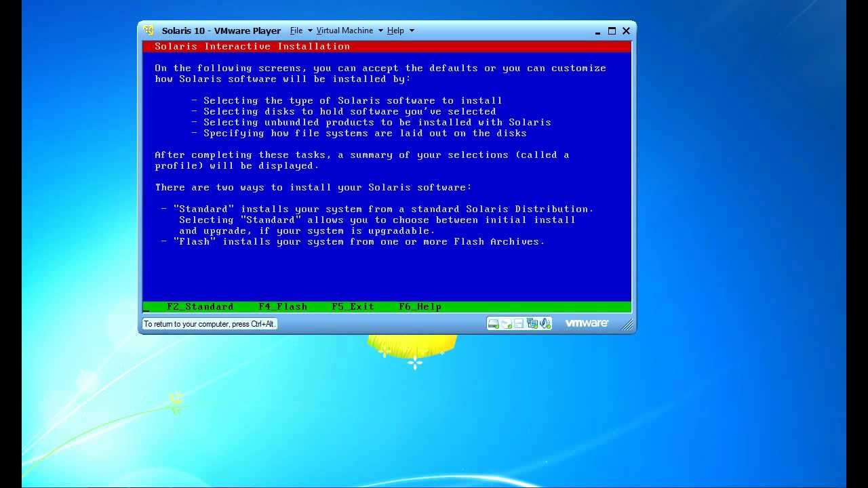Click the "To return to your computer" hint

point(210,324)
